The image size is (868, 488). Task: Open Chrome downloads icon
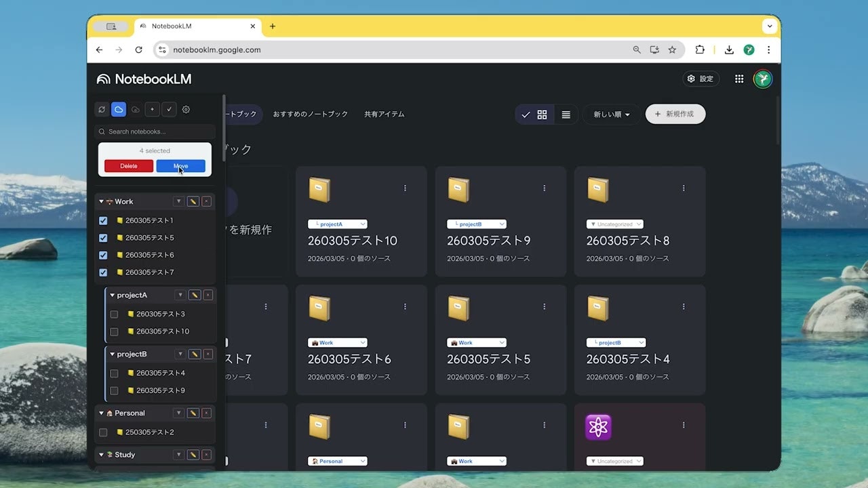[729, 49]
